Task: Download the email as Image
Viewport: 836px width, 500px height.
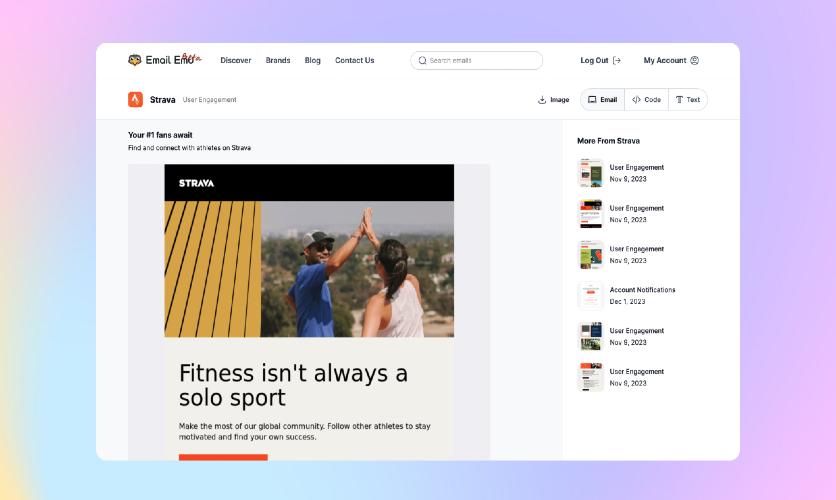Action: [x=553, y=100]
